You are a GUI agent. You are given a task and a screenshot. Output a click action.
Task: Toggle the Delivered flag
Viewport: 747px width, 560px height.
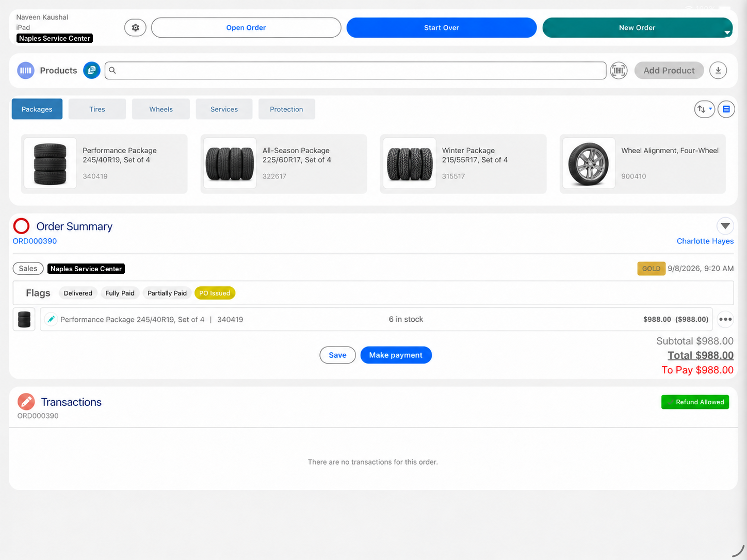(78, 293)
